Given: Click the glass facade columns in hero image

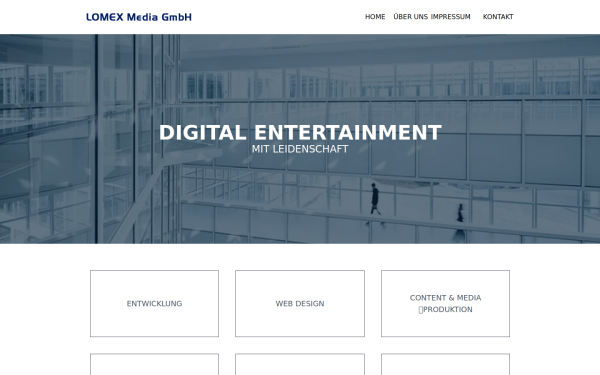Looking at the screenshot, I should click(x=138, y=139).
